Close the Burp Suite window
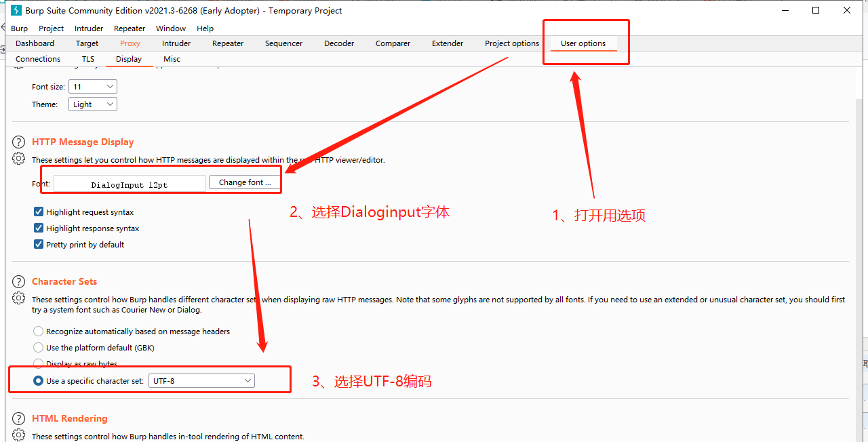The image size is (868, 442). (x=847, y=10)
